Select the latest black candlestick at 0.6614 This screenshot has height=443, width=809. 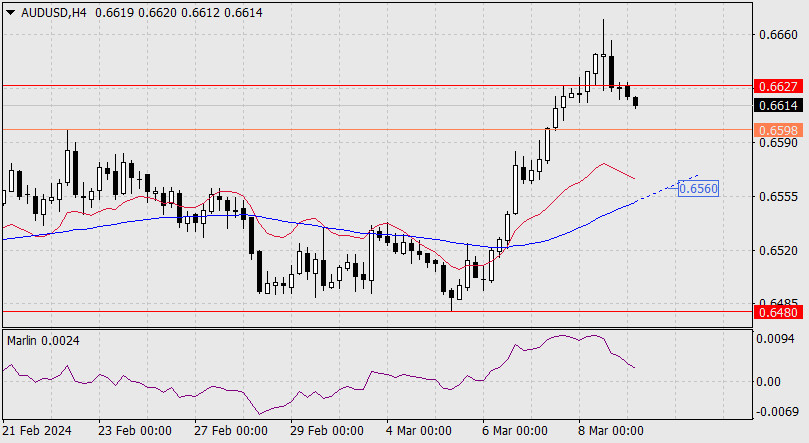636,102
